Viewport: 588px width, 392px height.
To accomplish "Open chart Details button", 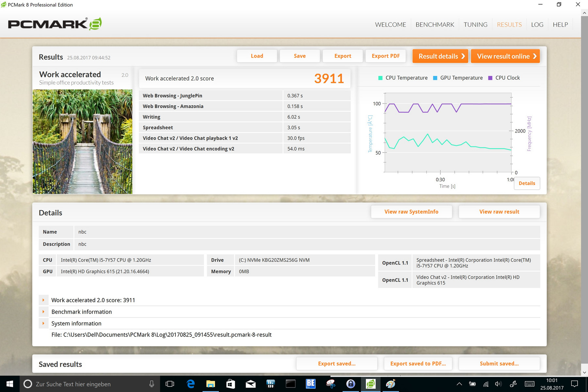I will pyautogui.click(x=527, y=183).
